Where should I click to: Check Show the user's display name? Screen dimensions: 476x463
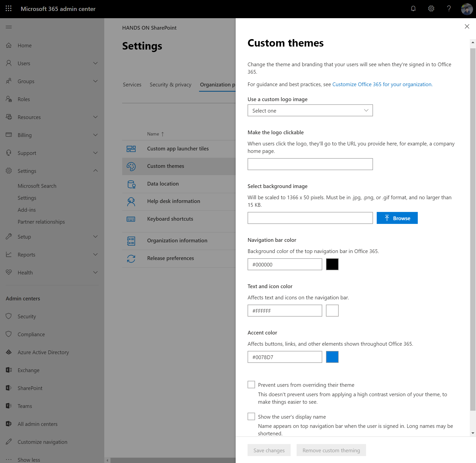click(x=251, y=416)
